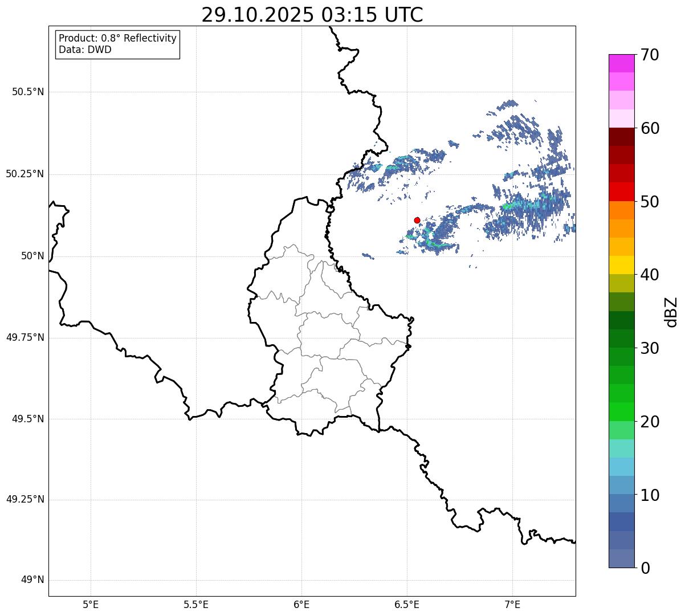Click the colorbar value 60
685x616 pixels.
(650, 128)
